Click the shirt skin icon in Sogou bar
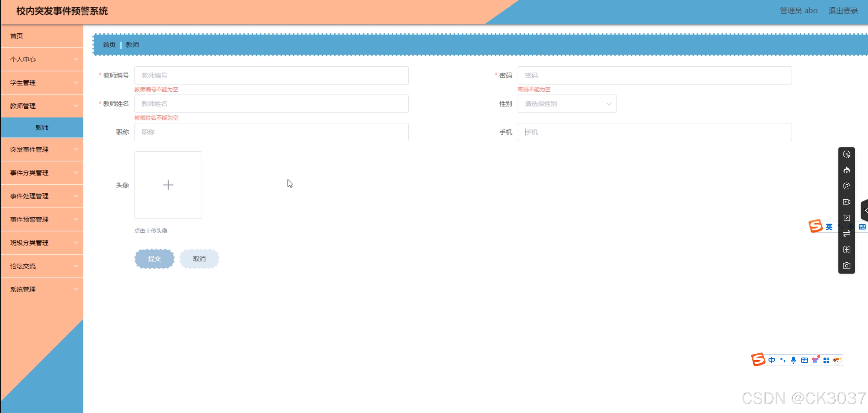 (x=815, y=360)
